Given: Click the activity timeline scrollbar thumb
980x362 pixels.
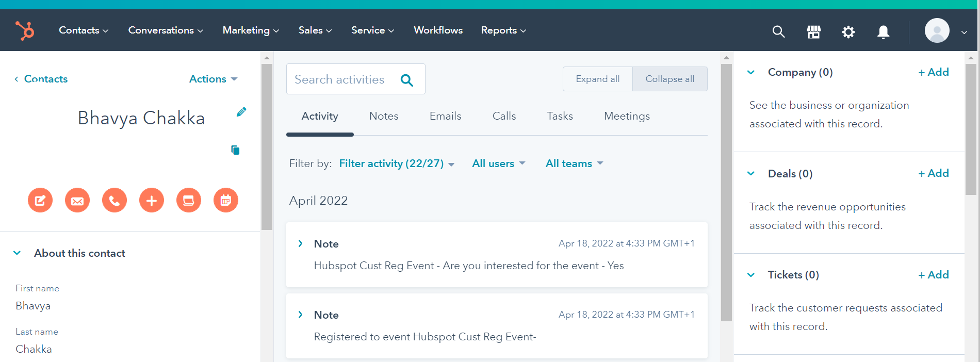Looking at the screenshot, I should [726, 192].
